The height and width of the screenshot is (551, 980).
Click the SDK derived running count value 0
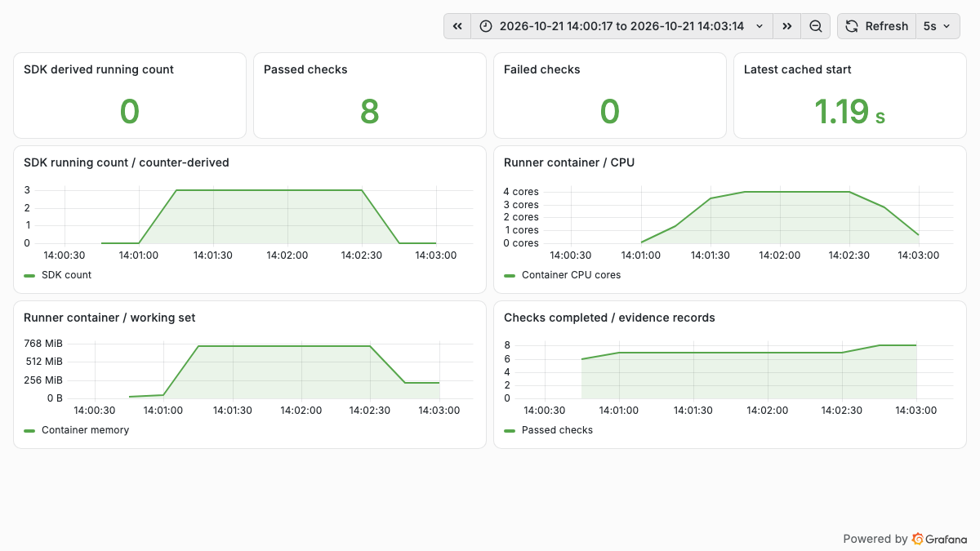(x=130, y=112)
